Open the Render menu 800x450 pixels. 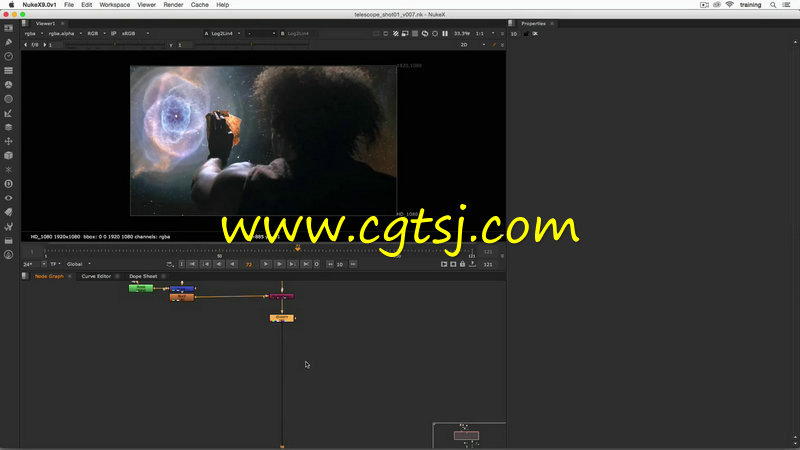pyautogui.click(x=173, y=5)
